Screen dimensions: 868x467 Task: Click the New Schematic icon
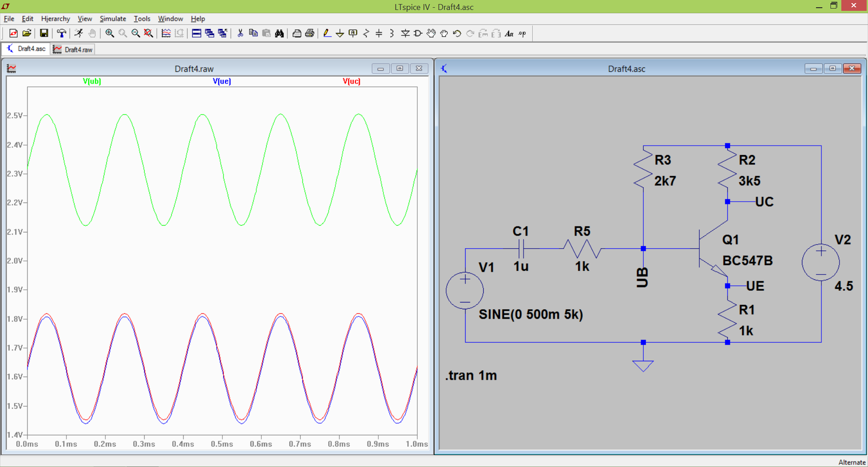[x=14, y=33]
